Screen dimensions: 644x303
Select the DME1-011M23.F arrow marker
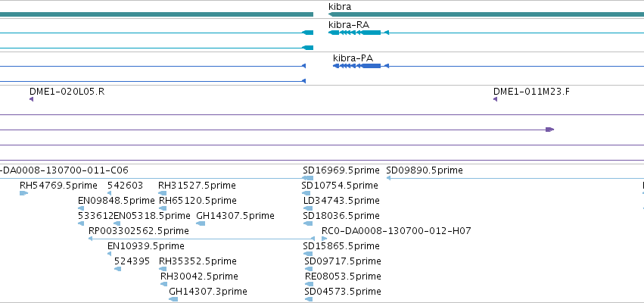[496, 99]
